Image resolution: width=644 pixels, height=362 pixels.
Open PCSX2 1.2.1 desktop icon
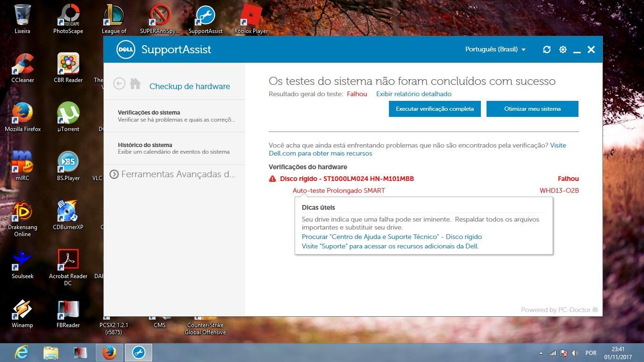click(114, 326)
